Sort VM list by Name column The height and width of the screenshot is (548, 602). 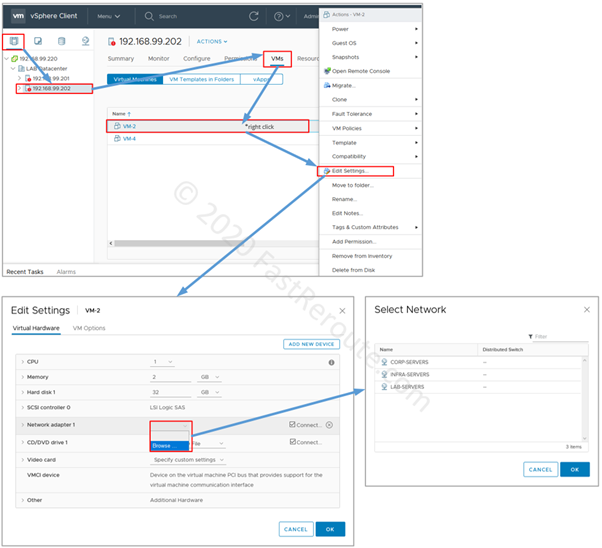[121, 114]
